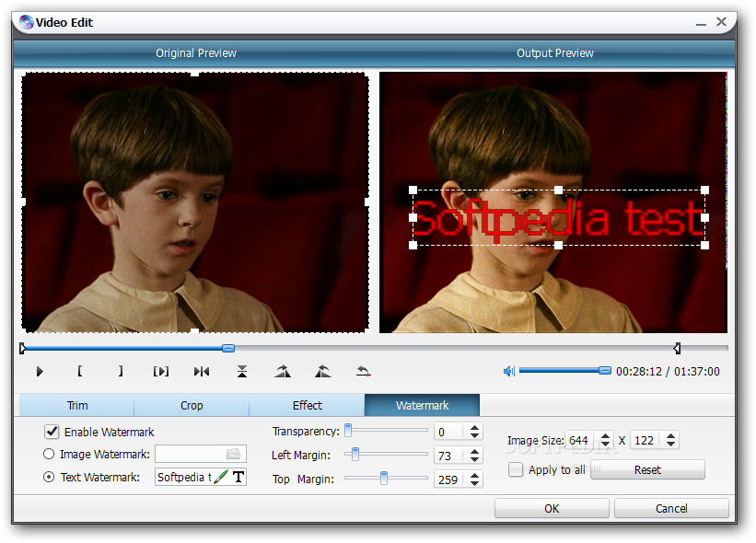Click the Original Preview header label
Screen dimensions: 756x543
point(196,53)
